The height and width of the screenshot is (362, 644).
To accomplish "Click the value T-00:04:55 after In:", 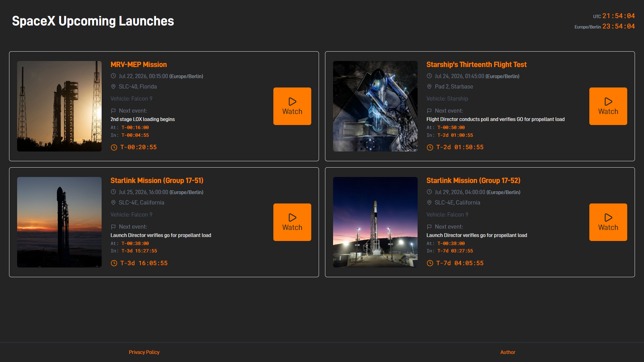I will point(135,135).
